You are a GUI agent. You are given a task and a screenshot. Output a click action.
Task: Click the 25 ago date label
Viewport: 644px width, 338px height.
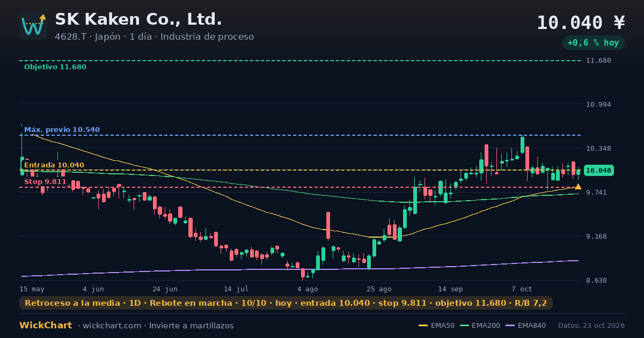[379, 289]
